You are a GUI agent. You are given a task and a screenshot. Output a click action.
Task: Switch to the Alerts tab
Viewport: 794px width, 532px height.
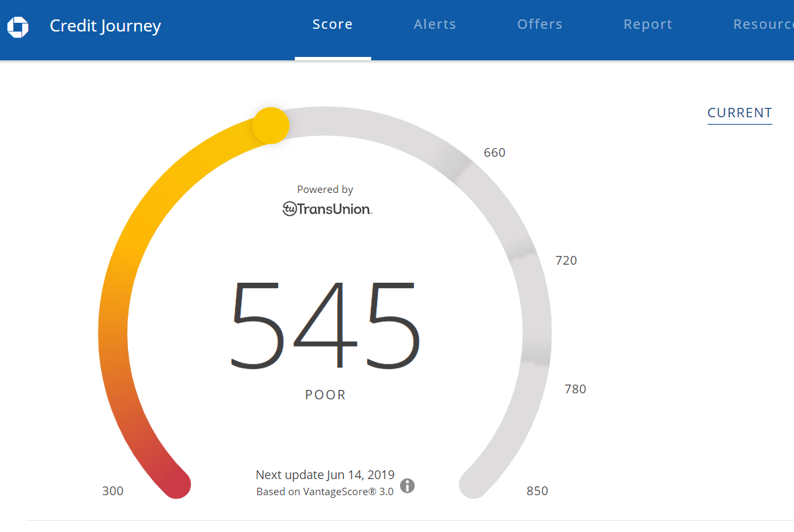click(x=435, y=24)
